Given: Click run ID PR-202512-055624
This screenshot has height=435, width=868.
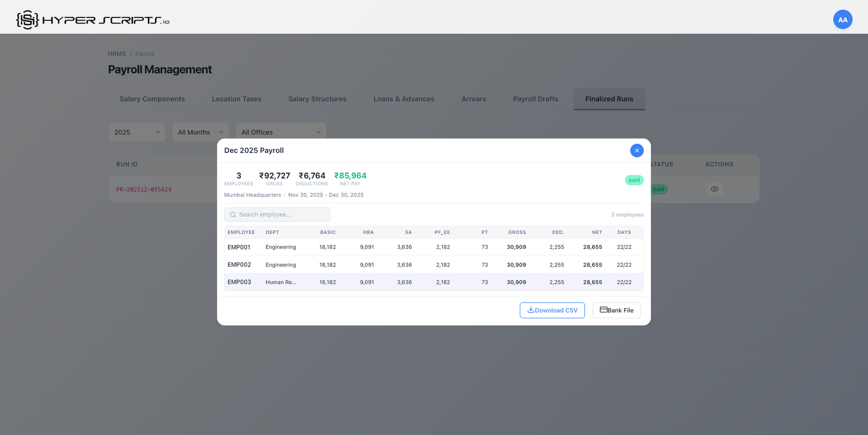Looking at the screenshot, I should pyautogui.click(x=144, y=190).
